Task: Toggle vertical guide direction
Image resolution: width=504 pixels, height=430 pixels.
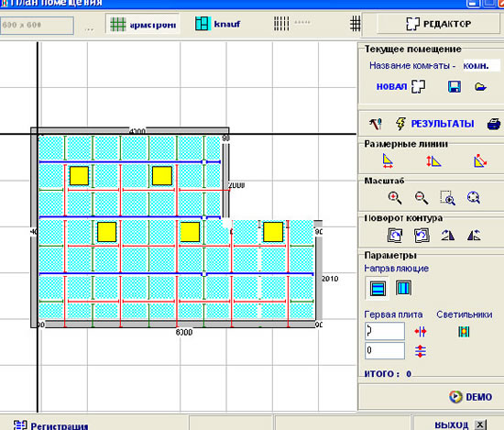Action: pyautogui.click(x=403, y=288)
